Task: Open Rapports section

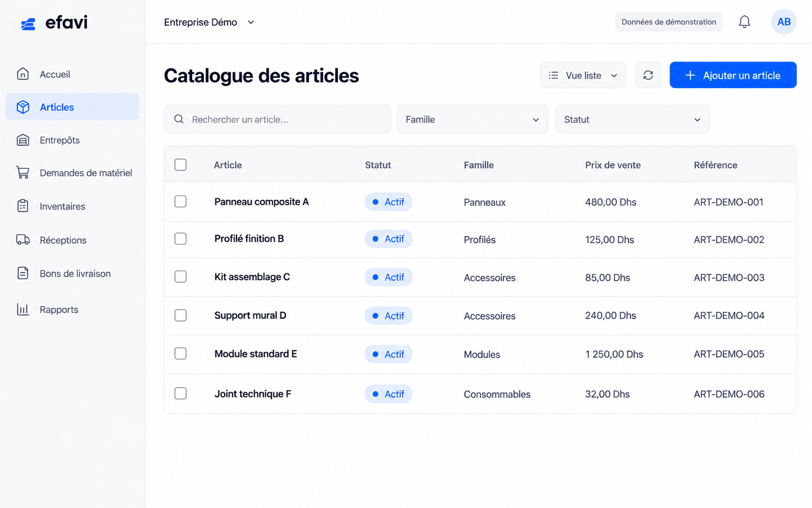Action: click(x=72, y=309)
